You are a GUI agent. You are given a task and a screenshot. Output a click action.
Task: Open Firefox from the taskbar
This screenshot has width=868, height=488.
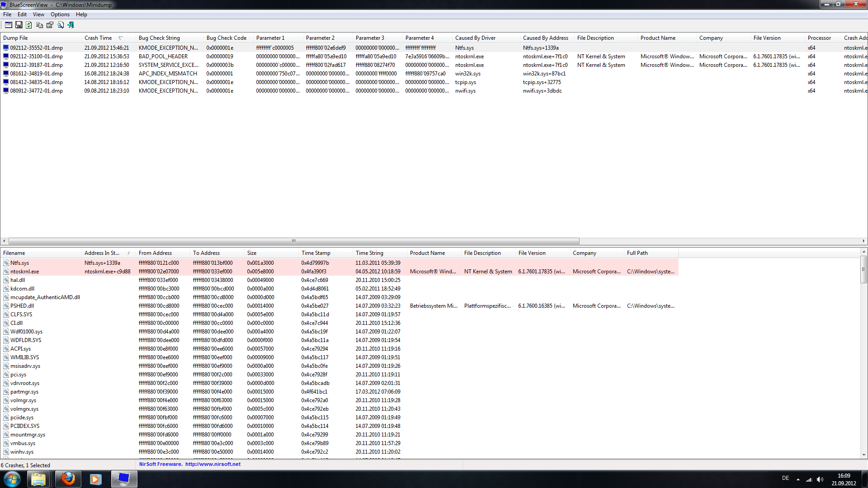coord(68,479)
